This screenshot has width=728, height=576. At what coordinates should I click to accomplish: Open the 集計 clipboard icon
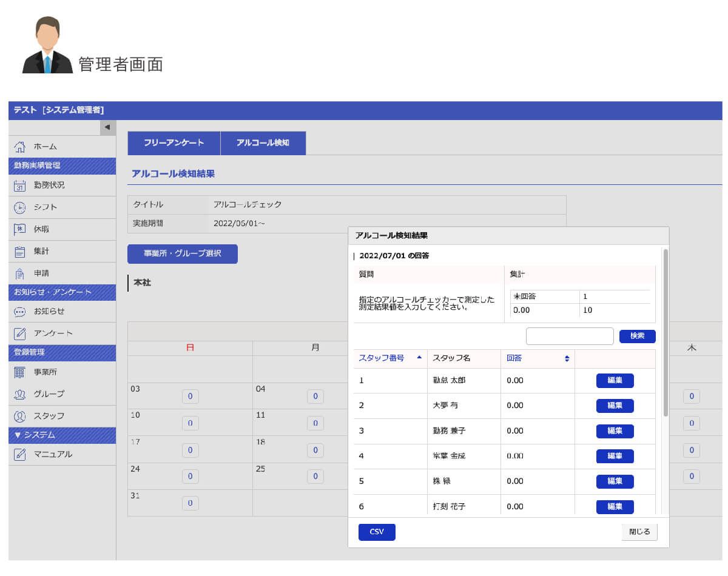[19, 251]
